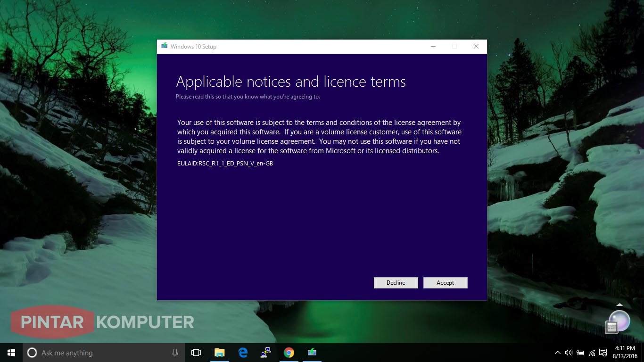The width and height of the screenshot is (644, 362).
Task: Click the Windows 10 Setup taskbar icon
Action: point(312,353)
